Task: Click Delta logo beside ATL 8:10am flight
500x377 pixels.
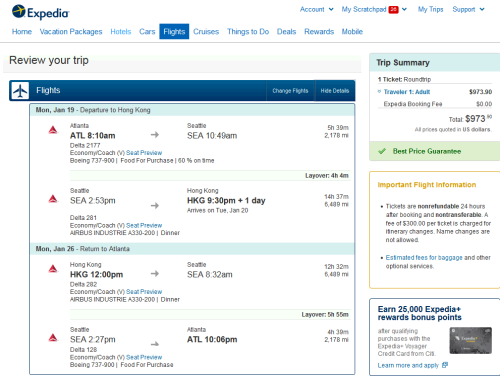Action: 53,130
